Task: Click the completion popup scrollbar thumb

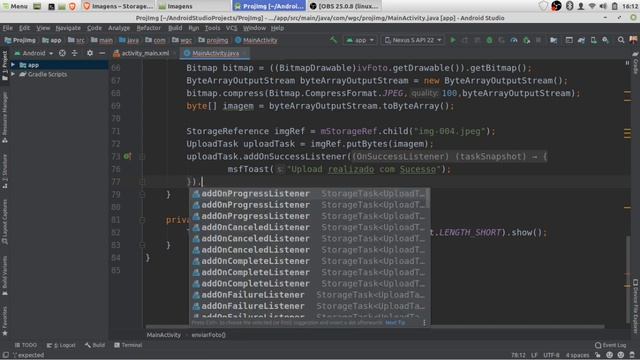Action: click(x=427, y=198)
